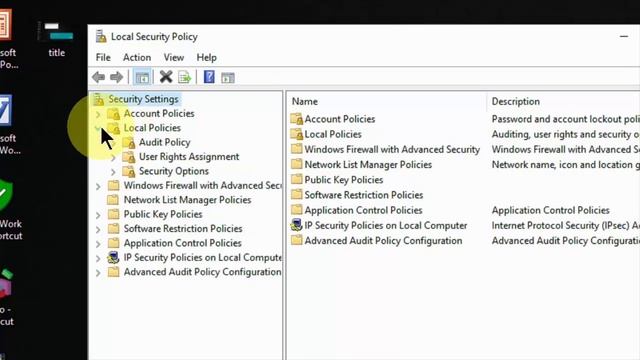Select Network List Manager Policies in right list
Screen dimensions: 640x360
click(368, 164)
